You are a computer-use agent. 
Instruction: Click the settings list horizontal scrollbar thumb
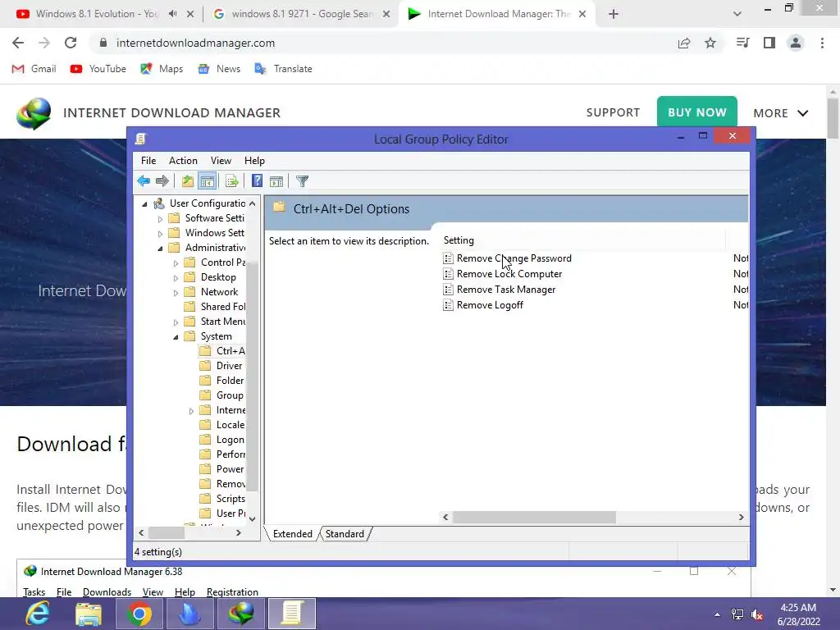[535, 518]
